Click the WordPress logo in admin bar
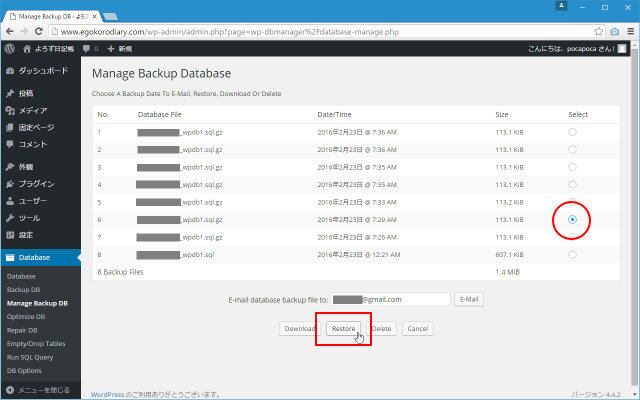The width and height of the screenshot is (640, 400). coord(10,48)
